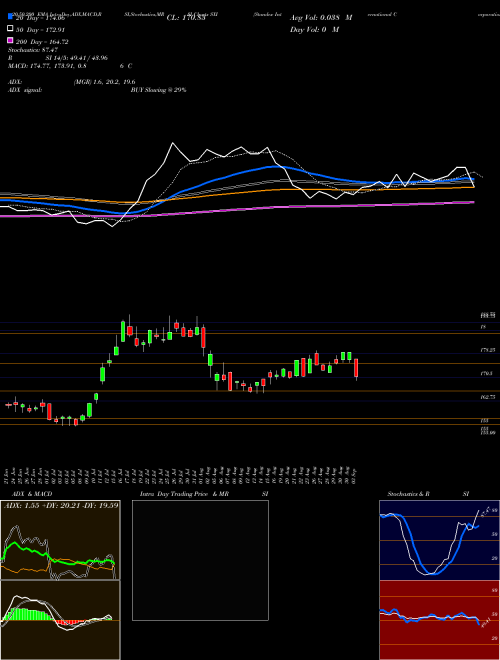Viewport: 500px width, 660px height.
Task: Click the Stochastics & RSI panel title
Action: (428, 494)
